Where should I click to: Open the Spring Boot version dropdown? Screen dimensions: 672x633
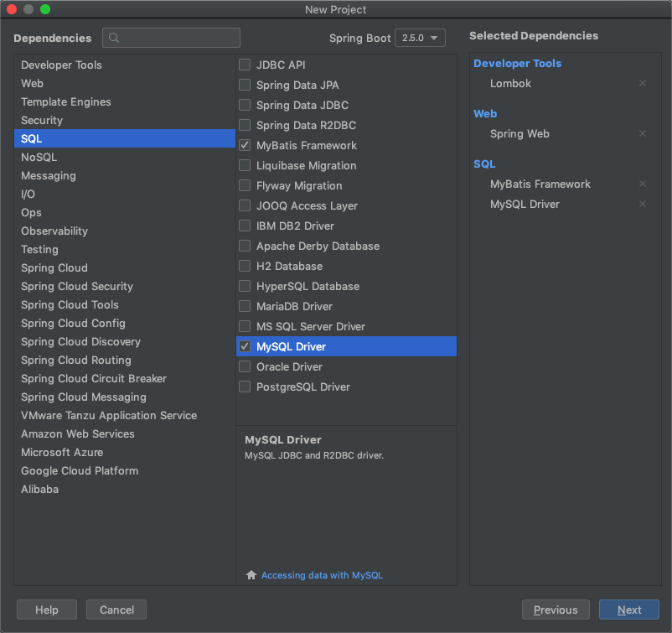pyautogui.click(x=420, y=38)
